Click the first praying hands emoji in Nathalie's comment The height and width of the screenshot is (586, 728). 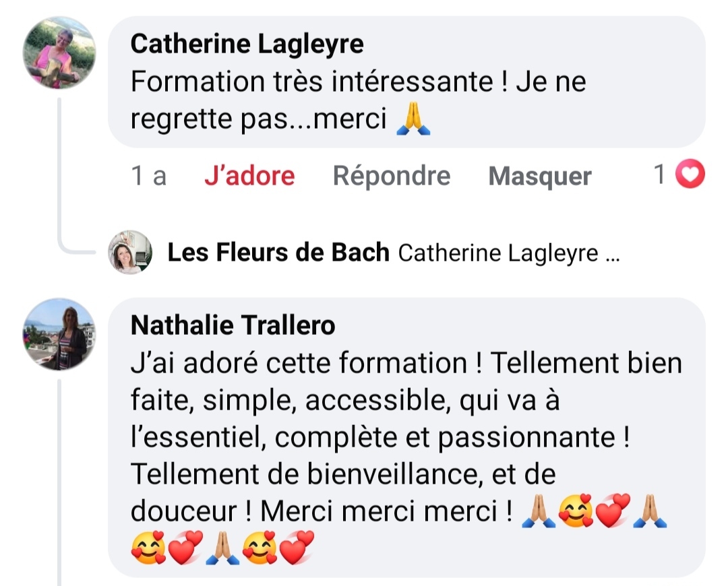539,512
